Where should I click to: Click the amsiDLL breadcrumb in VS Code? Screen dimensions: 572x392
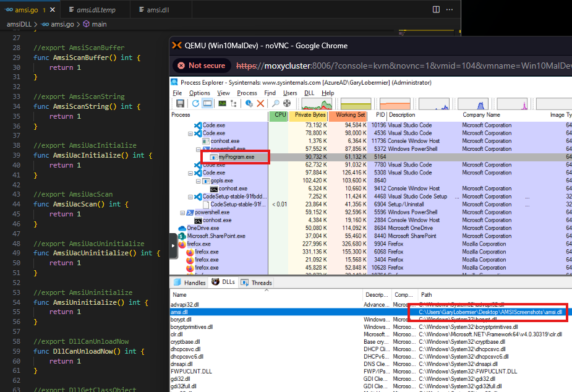(19, 24)
